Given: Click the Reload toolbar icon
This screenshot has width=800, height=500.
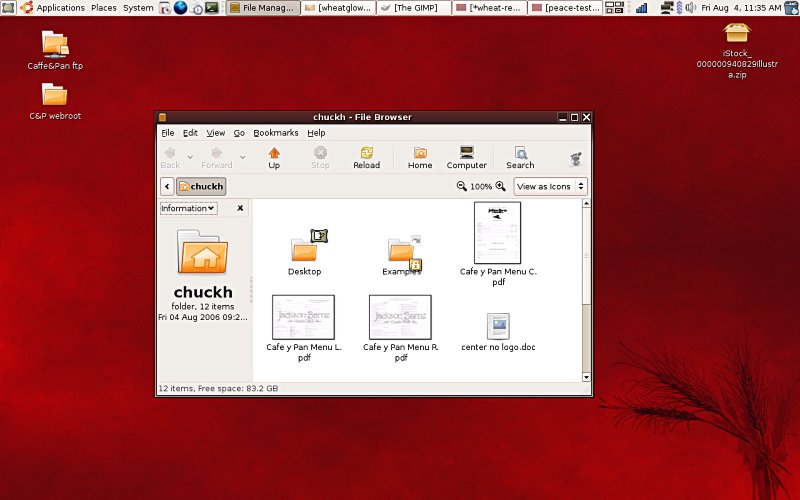Looking at the screenshot, I should [x=366, y=157].
